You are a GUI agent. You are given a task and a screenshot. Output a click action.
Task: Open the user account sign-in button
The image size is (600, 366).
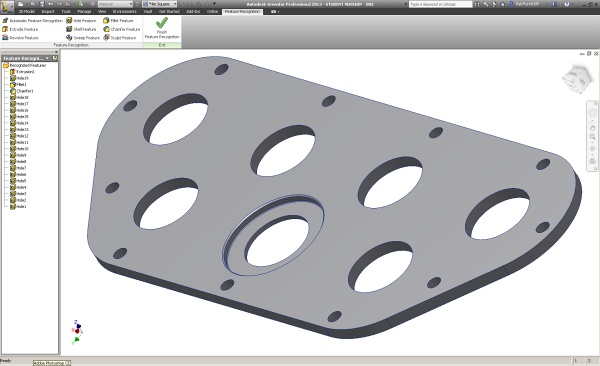click(x=524, y=4)
